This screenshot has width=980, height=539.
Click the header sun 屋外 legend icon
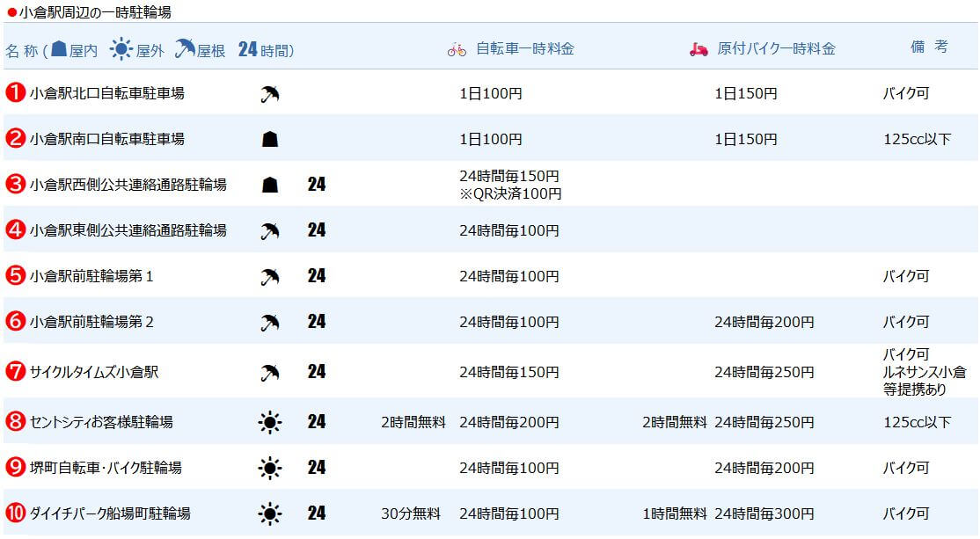(121, 48)
